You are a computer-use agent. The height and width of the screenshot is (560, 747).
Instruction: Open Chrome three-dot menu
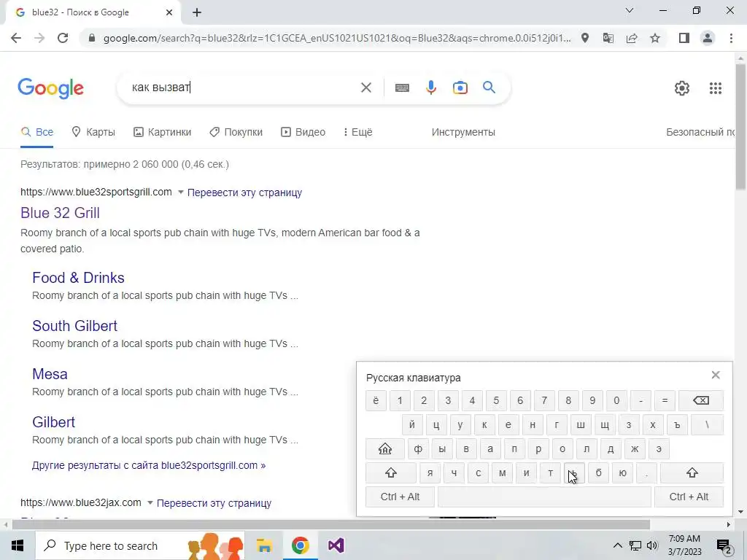coord(731,38)
